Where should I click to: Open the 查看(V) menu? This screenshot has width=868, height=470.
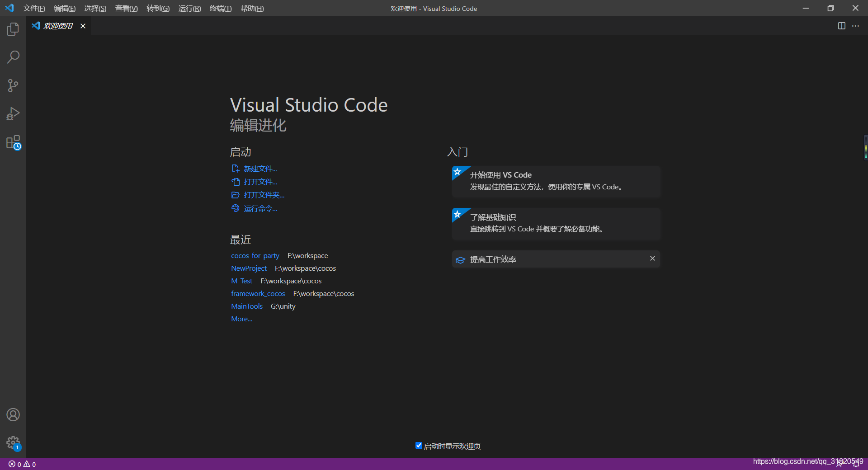(127, 9)
